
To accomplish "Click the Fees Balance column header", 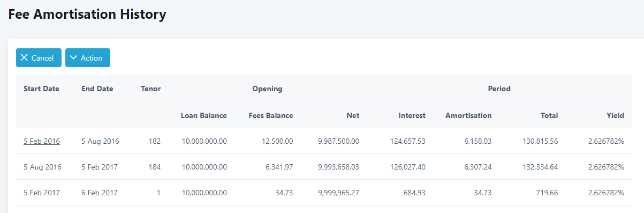I will [271, 115].
